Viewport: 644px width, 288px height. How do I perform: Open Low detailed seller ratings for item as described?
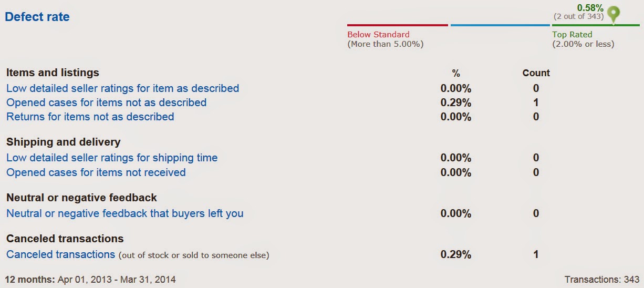coord(122,88)
